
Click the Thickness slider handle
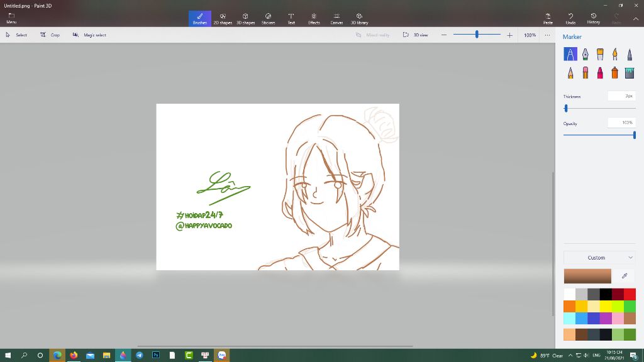pyautogui.click(x=566, y=108)
